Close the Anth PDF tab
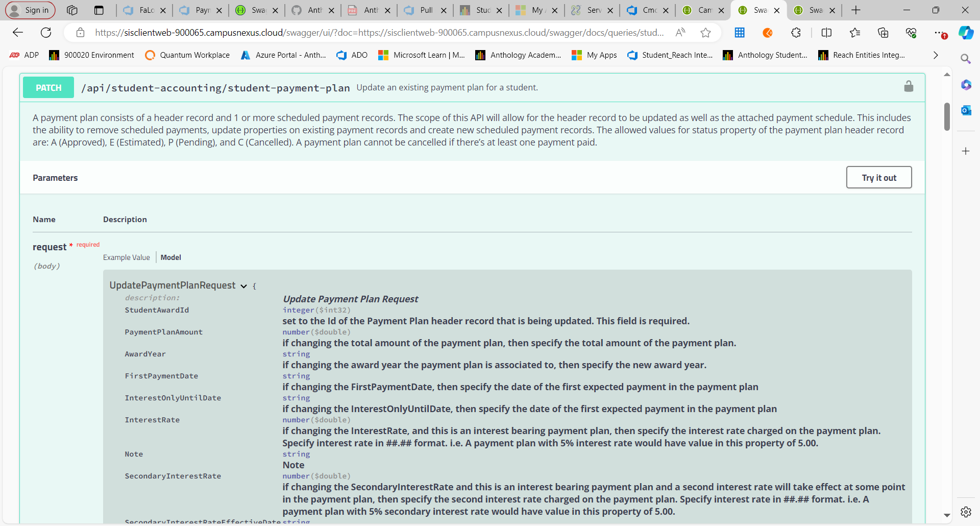The width and height of the screenshot is (980, 526). [387, 10]
